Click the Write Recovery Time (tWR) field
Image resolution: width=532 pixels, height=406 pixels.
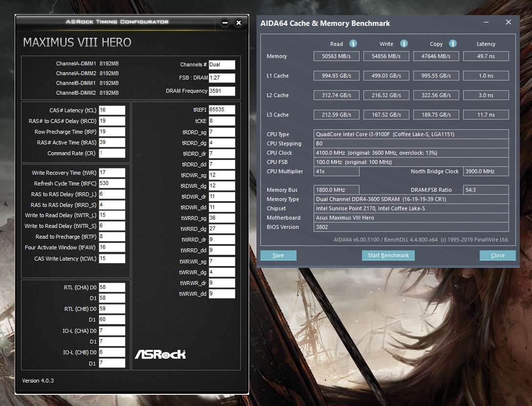coord(112,173)
